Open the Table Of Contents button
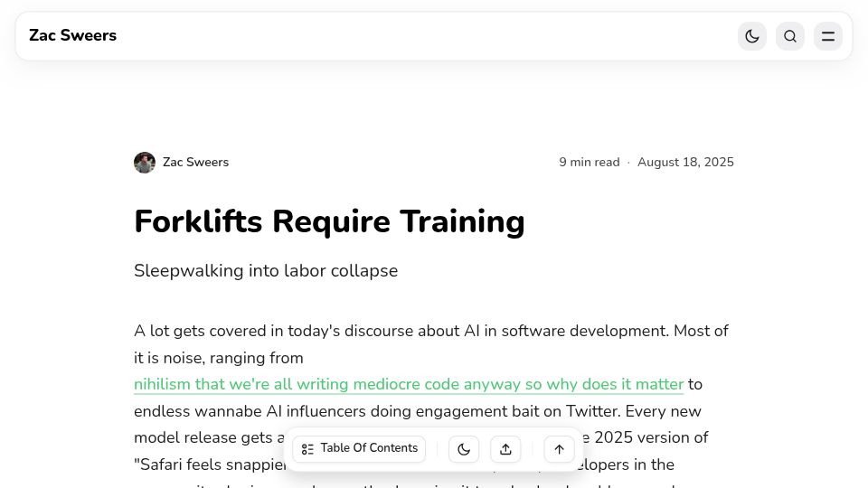This screenshot has width=868, height=488. click(359, 448)
